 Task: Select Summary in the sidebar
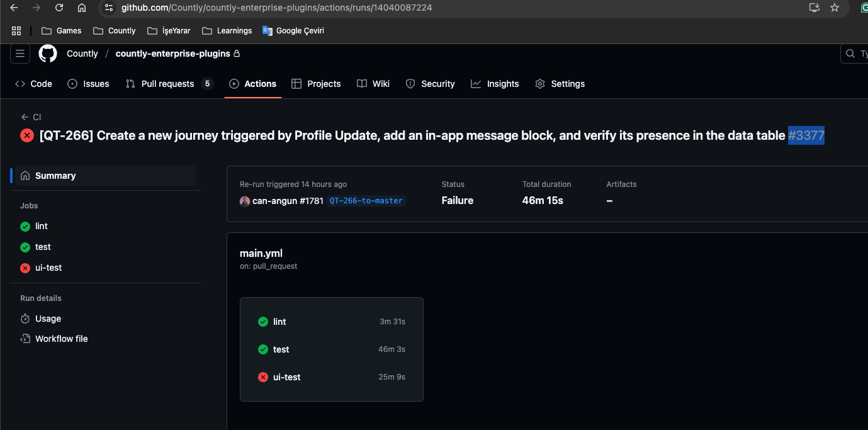tap(107, 176)
